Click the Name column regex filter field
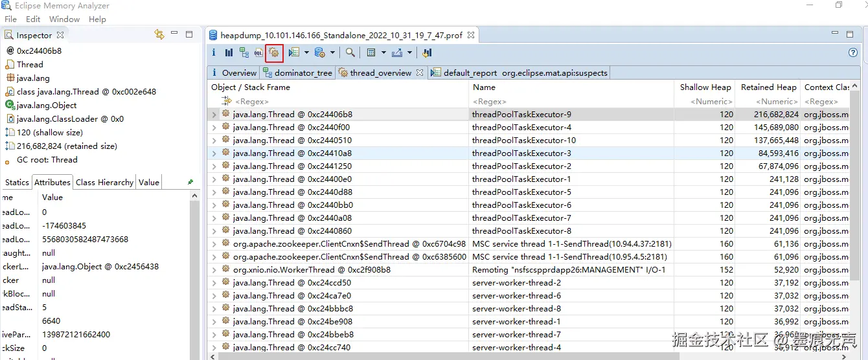The width and height of the screenshot is (868, 360). point(571,102)
